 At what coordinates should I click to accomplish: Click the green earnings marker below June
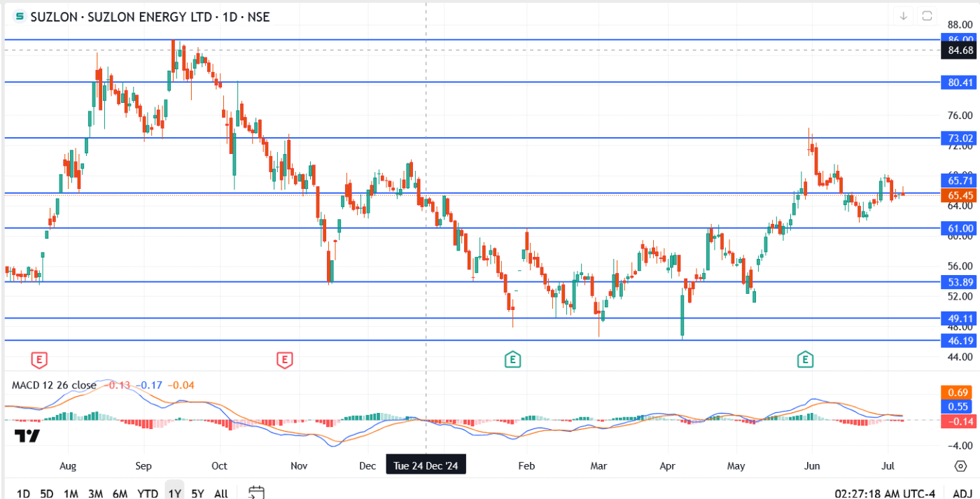(805, 358)
